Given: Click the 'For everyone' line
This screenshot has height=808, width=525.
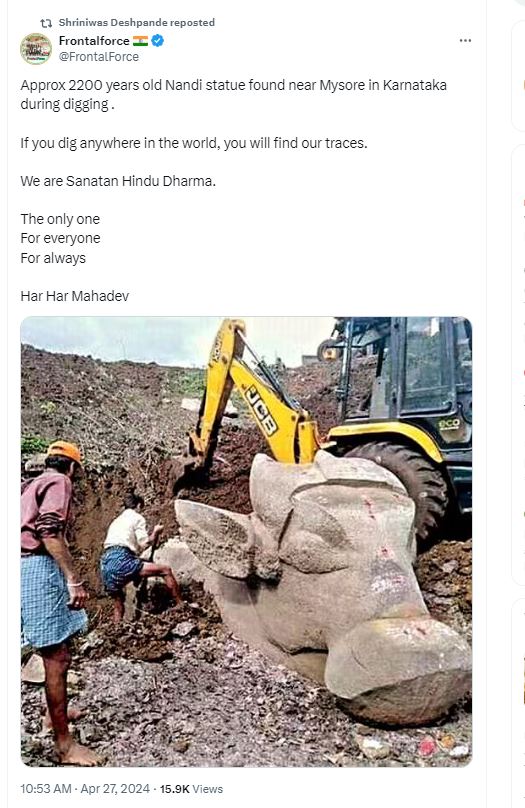Looking at the screenshot, I should pyautogui.click(x=60, y=238).
